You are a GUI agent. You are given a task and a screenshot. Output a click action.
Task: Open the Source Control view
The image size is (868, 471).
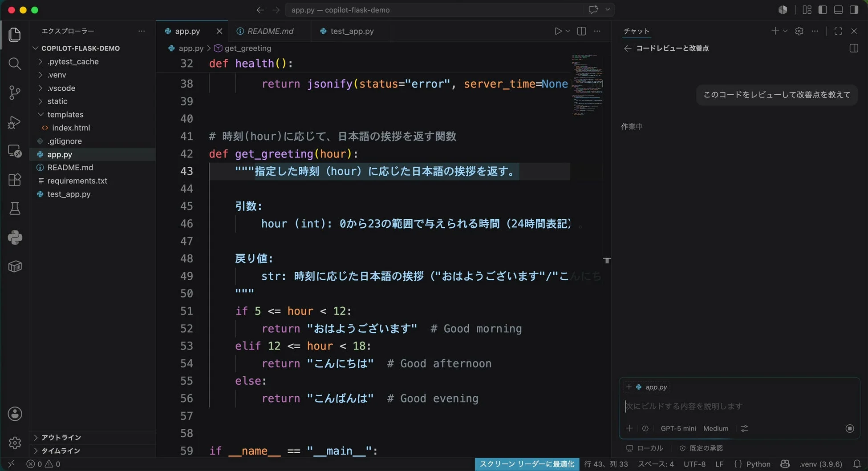[x=15, y=93]
